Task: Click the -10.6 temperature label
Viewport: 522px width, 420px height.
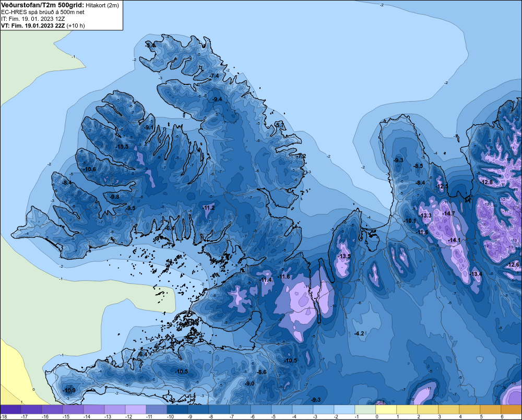Action: click(x=90, y=169)
